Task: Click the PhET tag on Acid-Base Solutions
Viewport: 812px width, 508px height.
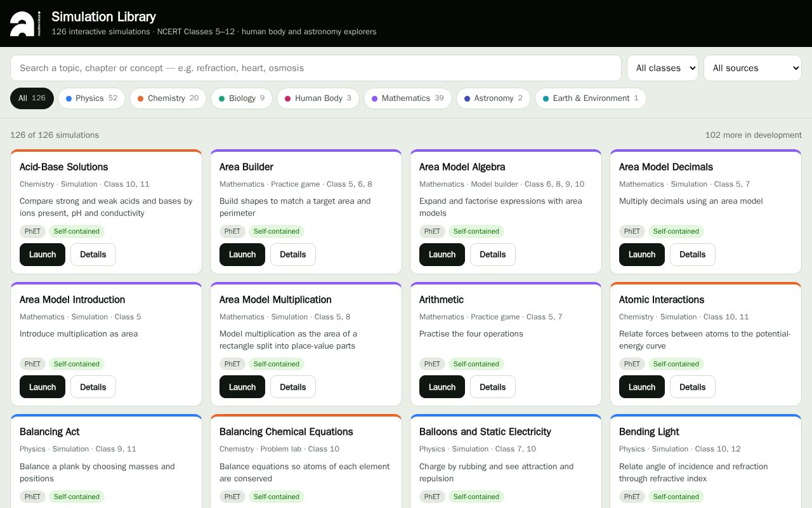Action: point(33,232)
